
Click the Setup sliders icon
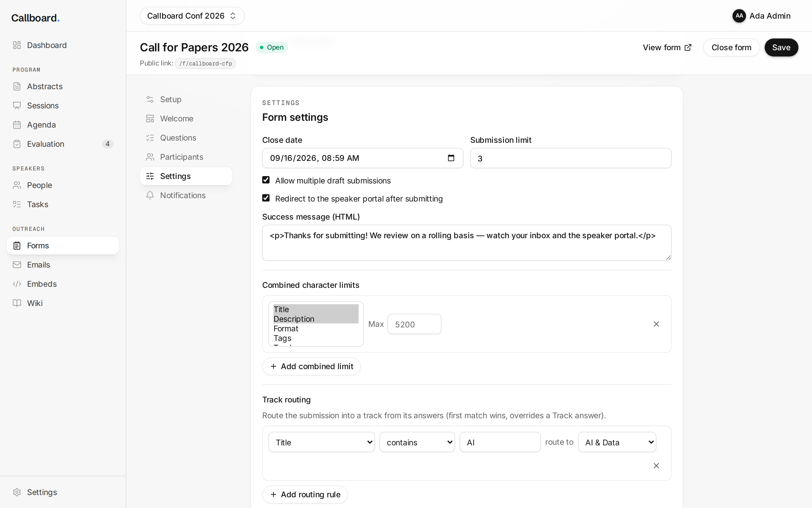pyautogui.click(x=150, y=99)
